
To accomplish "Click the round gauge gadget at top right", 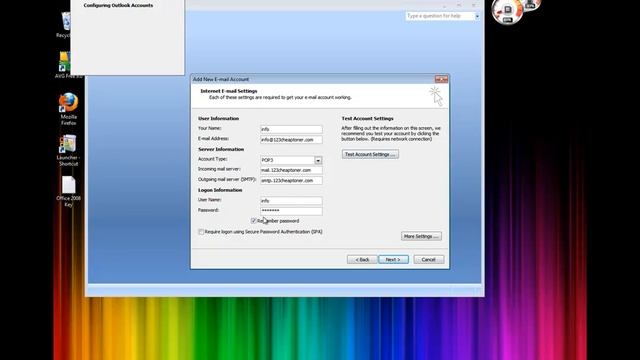I will 507,11.
